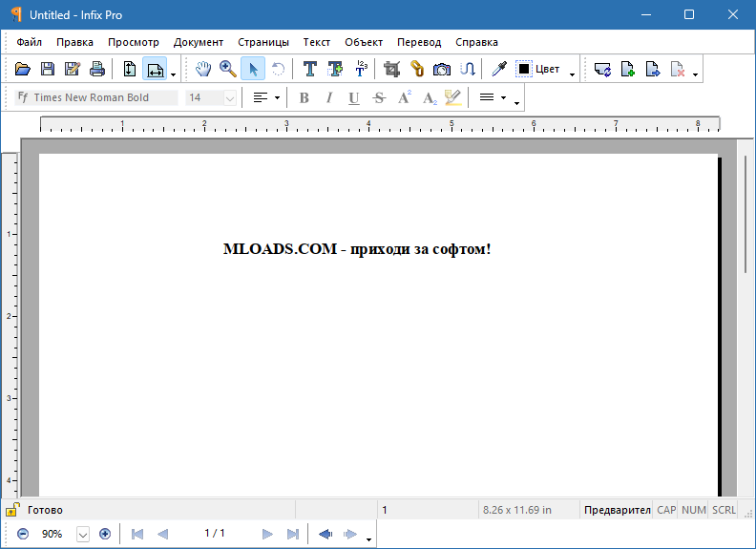Toggle Italic formatting
The width and height of the screenshot is (756, 549).
328,97
